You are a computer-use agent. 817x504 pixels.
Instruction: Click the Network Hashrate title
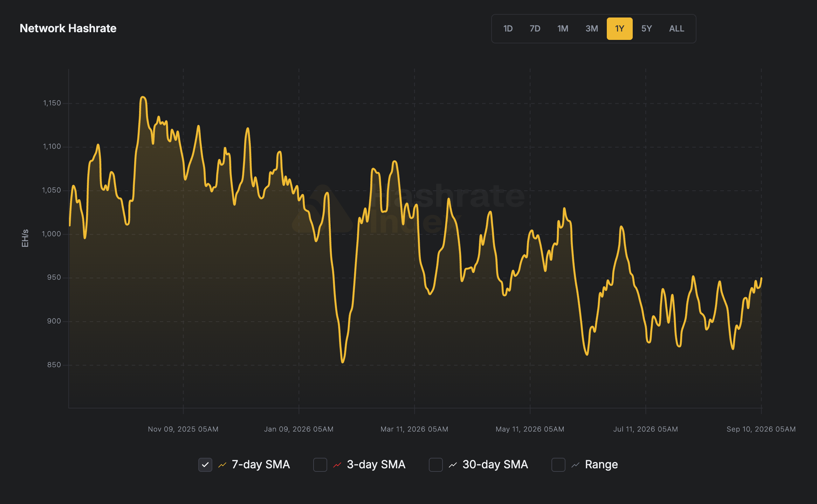coord(68,28)
